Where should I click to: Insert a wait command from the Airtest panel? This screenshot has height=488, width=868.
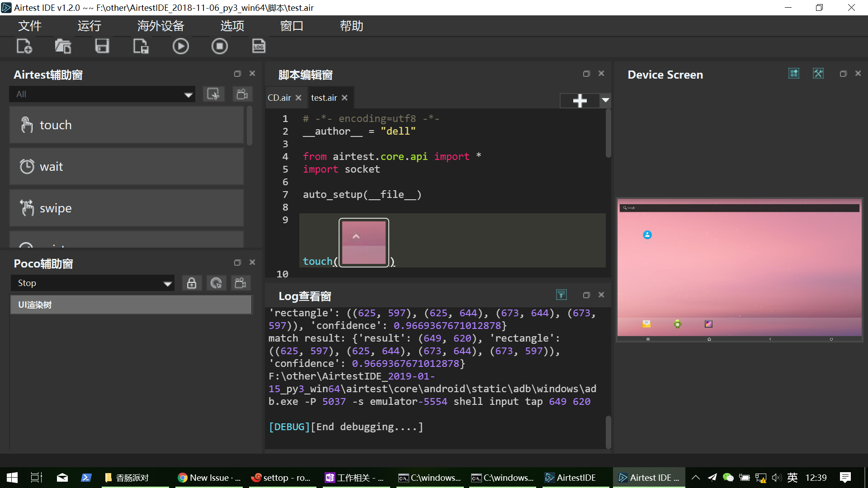[x=127, y=166]
